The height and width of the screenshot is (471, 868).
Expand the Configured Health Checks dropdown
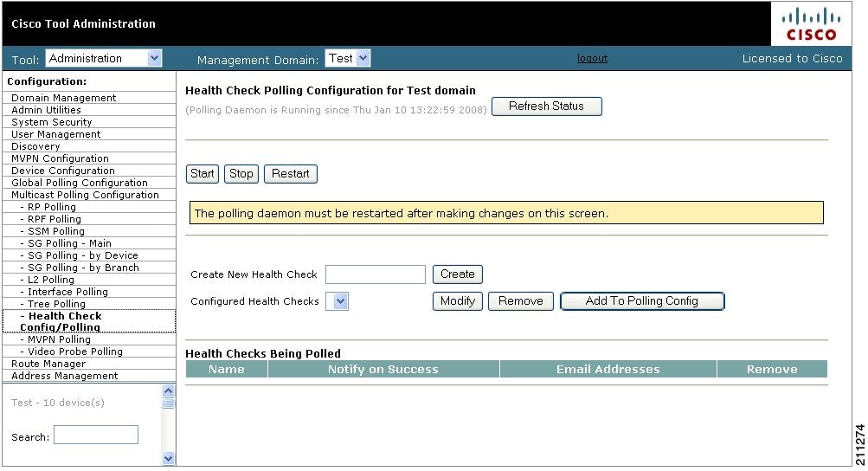point(338,301)
